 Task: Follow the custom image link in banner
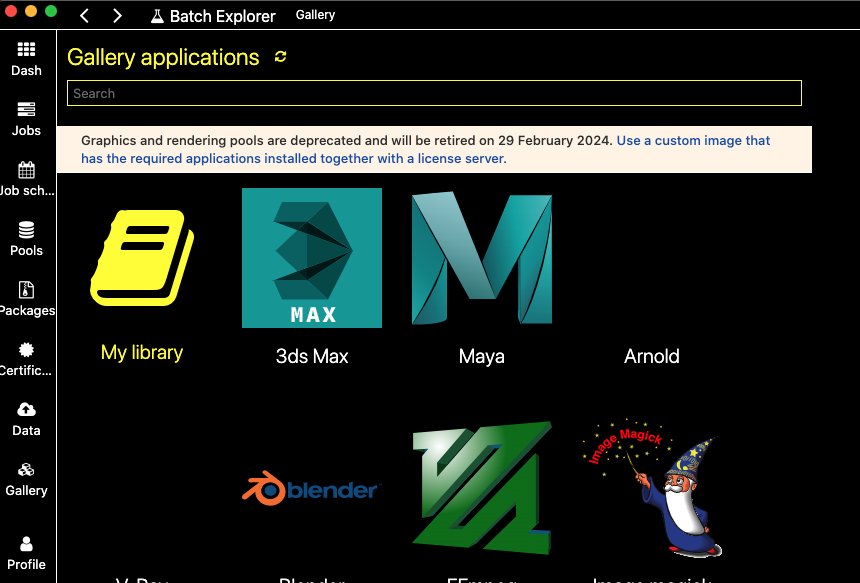(x=426, y=149)
